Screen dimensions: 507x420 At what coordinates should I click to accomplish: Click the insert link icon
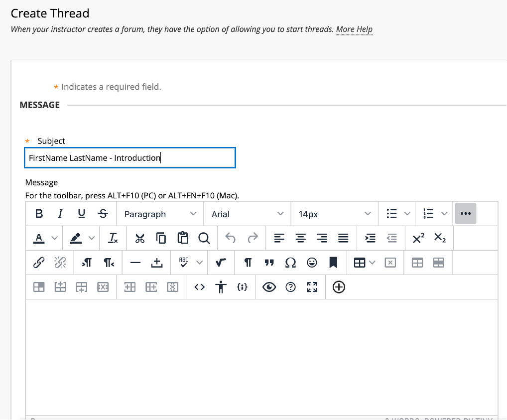click(x=39, y=263)
